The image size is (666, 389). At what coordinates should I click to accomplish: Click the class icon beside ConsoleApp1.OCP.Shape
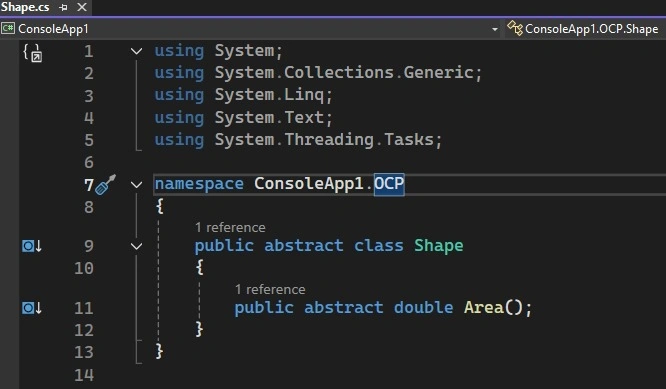tap(515, 28)
